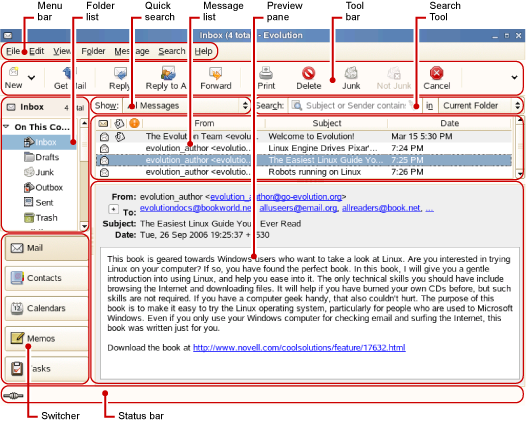Image resolution: width=526 pixels, height=422 pixels.
Task: Select The Easiest Linux Guide message
Action: [304, 160]
